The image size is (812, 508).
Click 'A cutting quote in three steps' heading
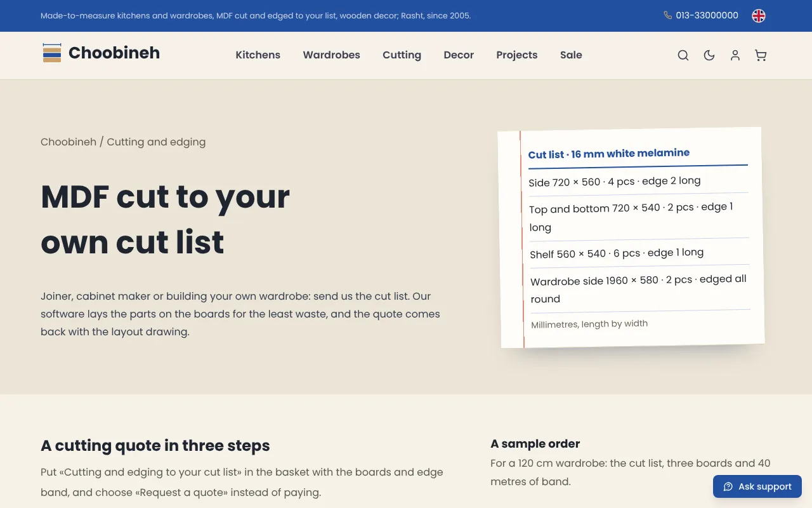(155, 446)
